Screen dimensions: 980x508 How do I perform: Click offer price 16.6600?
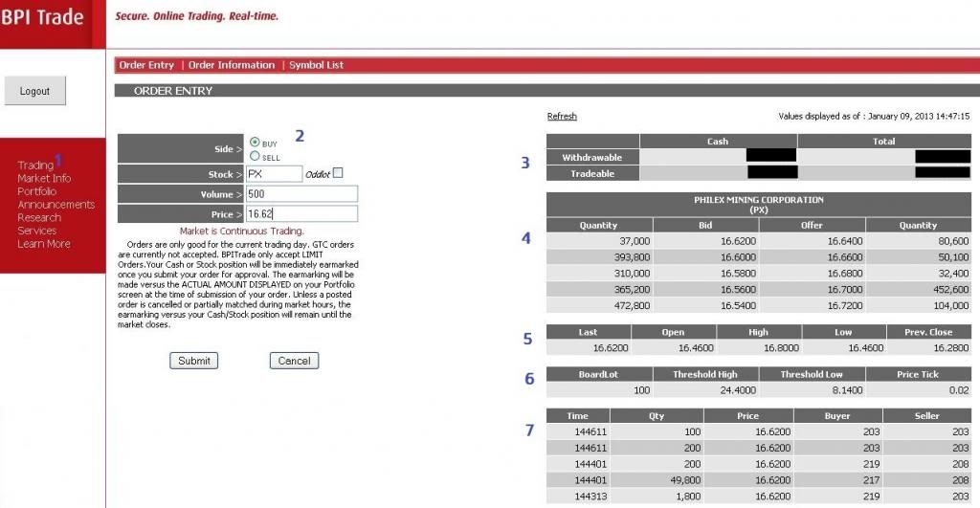coord(845,256)
